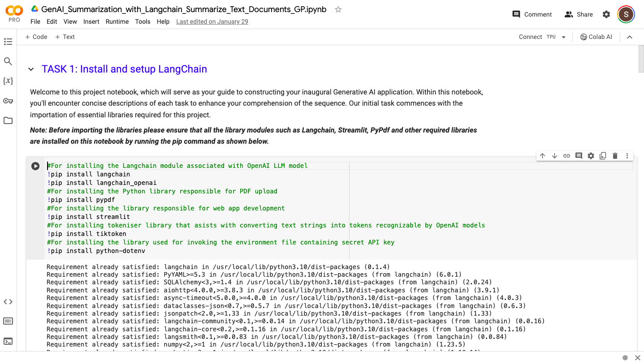Click the notebook title to rename
Image resolution: width=644 pixels, height=364 pixels.
click(184, 9)
